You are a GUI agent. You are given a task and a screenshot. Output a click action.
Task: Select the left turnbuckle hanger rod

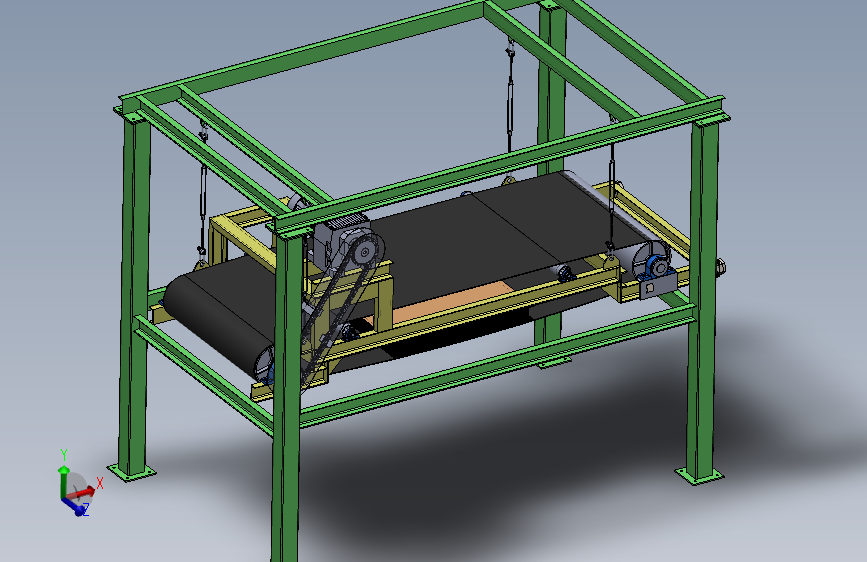(203, 194)
